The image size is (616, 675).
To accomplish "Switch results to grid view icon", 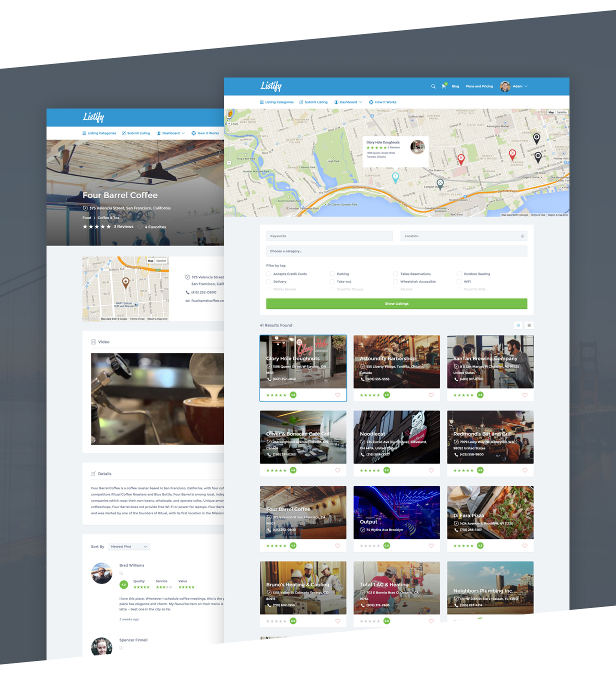I will click(x=518, y=325).
